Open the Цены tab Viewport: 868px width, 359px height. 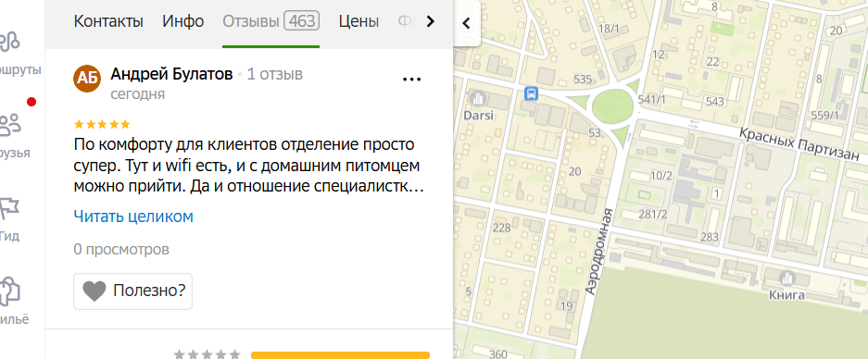click(359, 21)
